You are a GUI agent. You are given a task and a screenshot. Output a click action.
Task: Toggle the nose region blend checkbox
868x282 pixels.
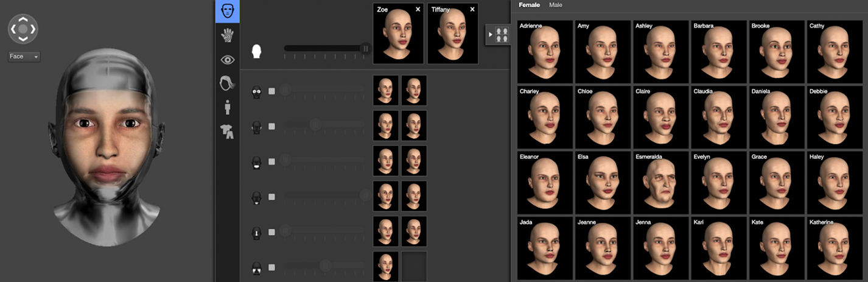pyautogui.click(x=271, y=232)
